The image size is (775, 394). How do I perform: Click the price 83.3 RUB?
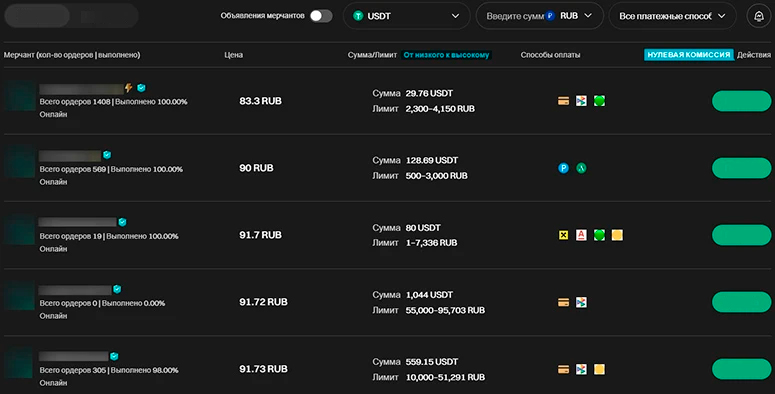coord(260,101)
